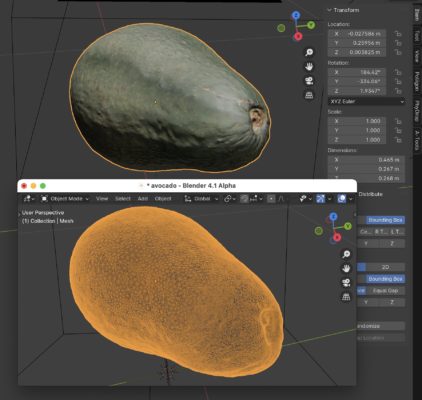Switch to Tool sidebar tab
The width and height of the screenshot is (422, 400).
coord(417,36)
